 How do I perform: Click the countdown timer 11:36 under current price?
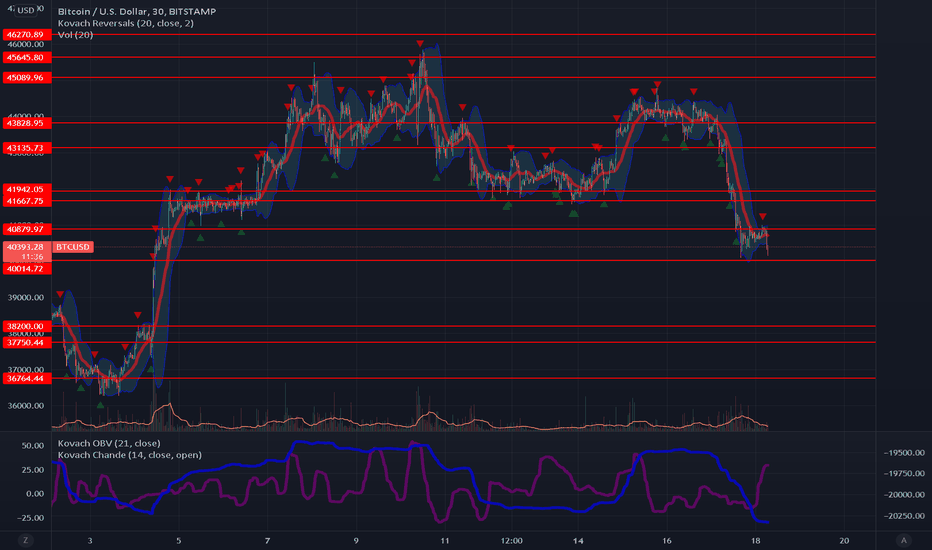(33, 257)
